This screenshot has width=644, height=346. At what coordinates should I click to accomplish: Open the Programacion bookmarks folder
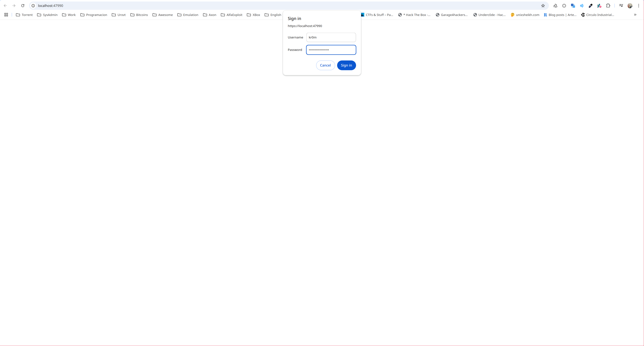[x=94, y=15]
